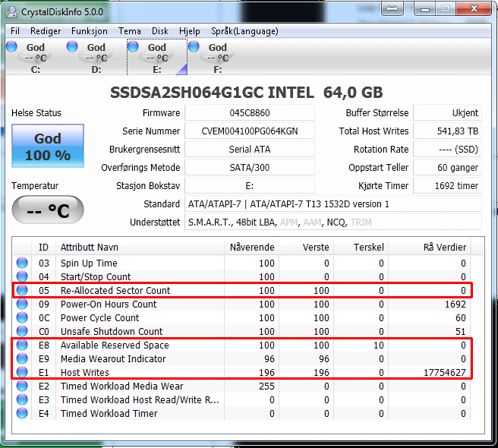Click the Oppstart Teller 60 ganger value
Screen dimensions: 498x448
(x=447, y=168)
